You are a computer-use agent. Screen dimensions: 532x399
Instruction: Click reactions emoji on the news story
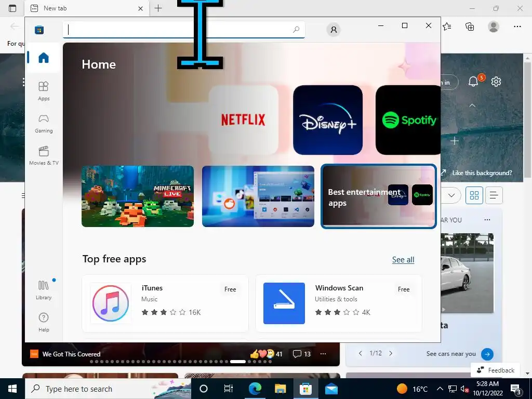[x=262, y=354]
